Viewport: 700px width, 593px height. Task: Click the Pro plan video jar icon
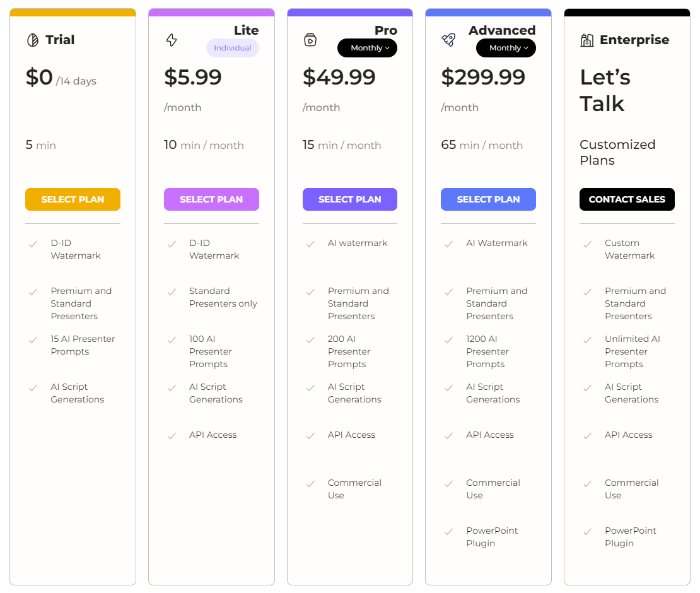(310, 40)
